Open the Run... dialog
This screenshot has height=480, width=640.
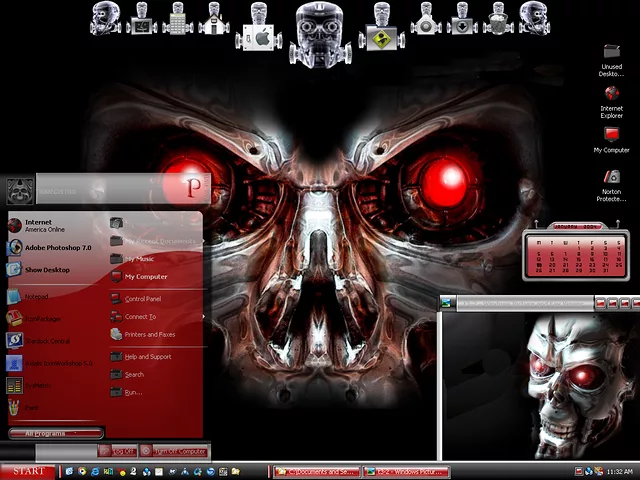point(157,392)
